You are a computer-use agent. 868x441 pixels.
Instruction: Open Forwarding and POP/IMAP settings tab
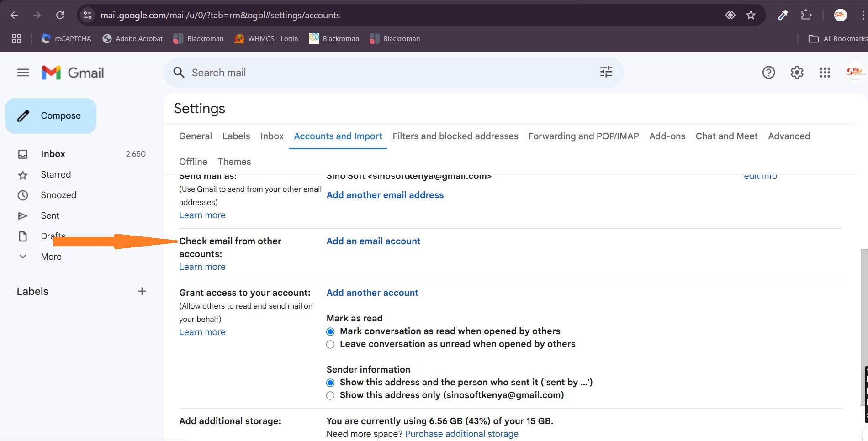point(583,136)
